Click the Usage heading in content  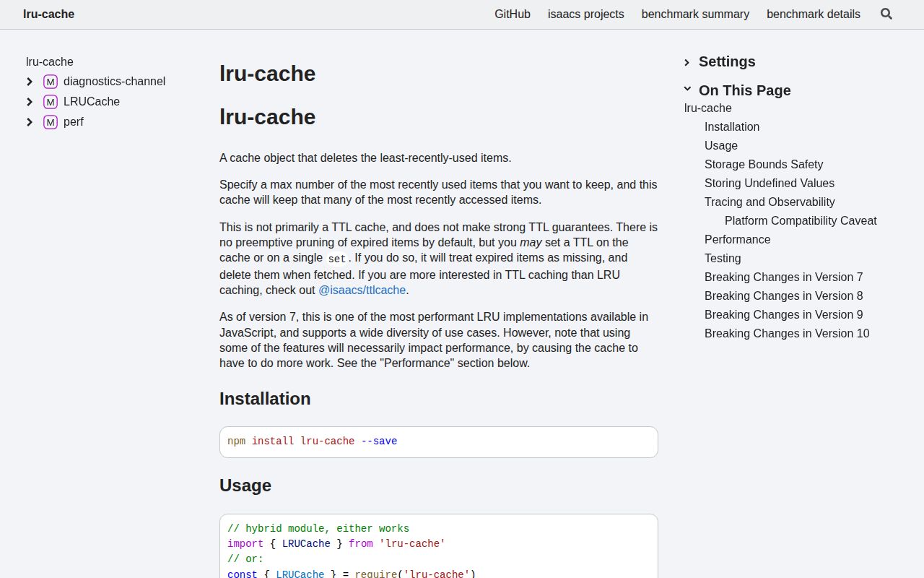[245, 486]
